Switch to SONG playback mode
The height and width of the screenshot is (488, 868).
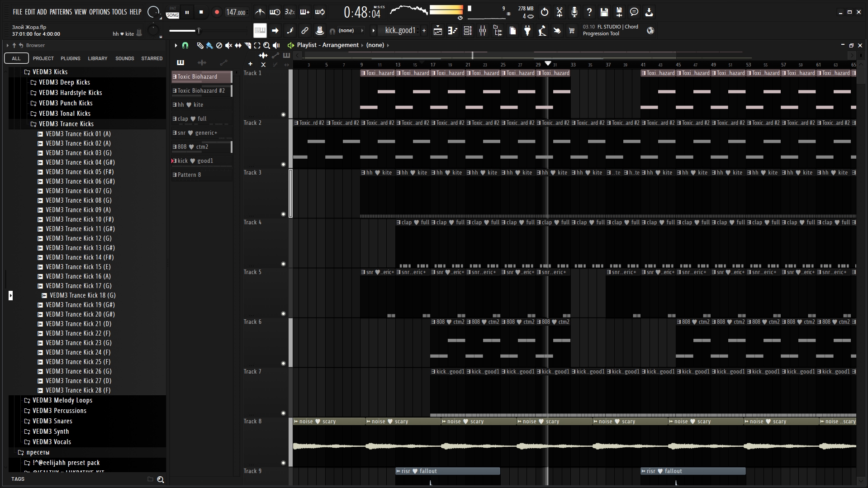pos(172,15)
